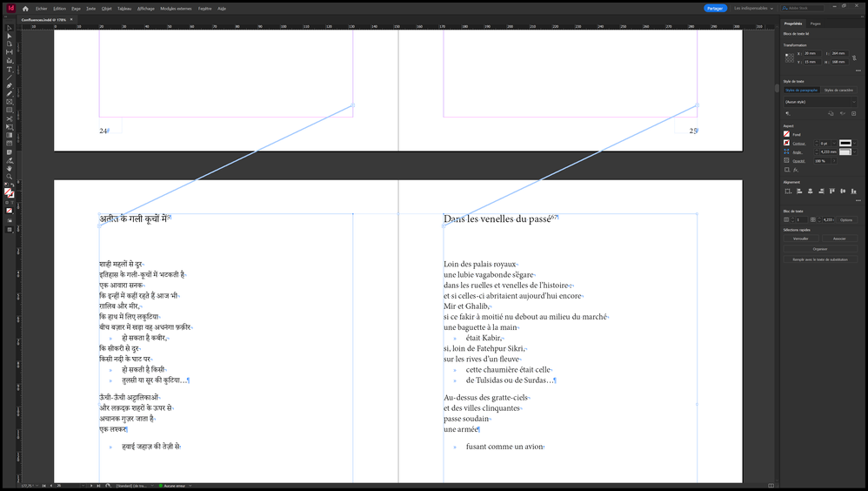Expand opacity slider arrow next to 100 %

[834, 161]
